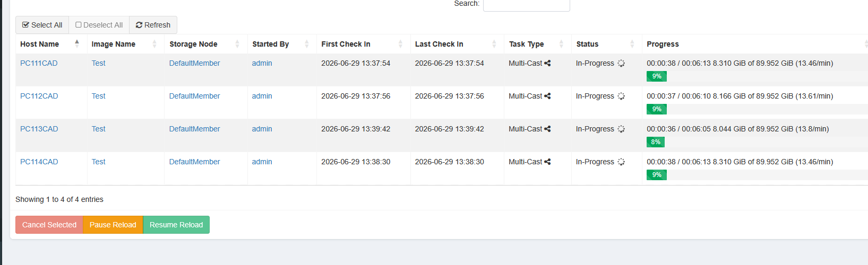Screen dimensions: 868x265
Task: Click Multi-Cast share icon in PC112CAD row
Action: click(x=547, y=96)
